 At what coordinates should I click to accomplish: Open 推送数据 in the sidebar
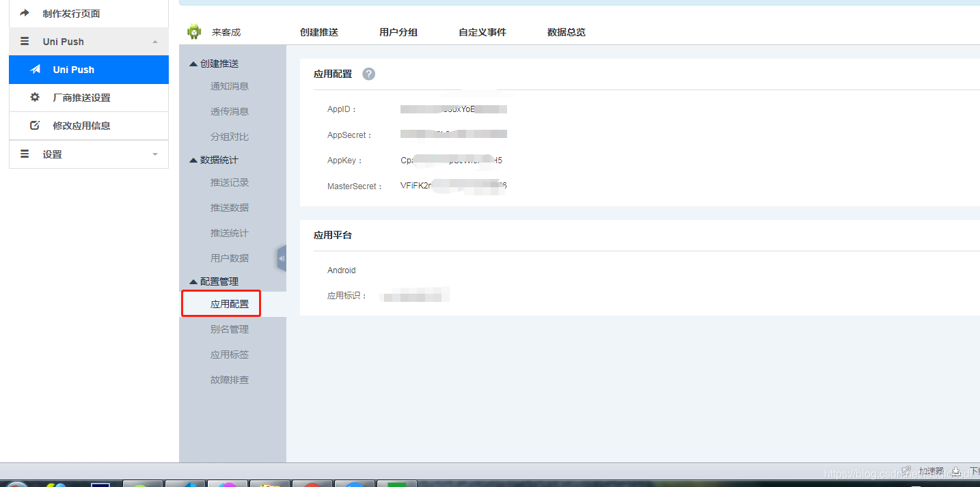pos(230,208)
